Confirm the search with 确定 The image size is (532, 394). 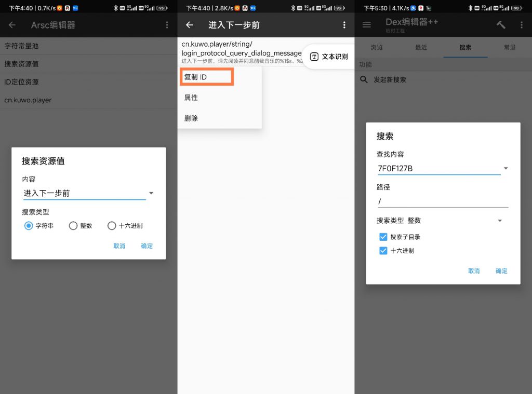(501, 270)
